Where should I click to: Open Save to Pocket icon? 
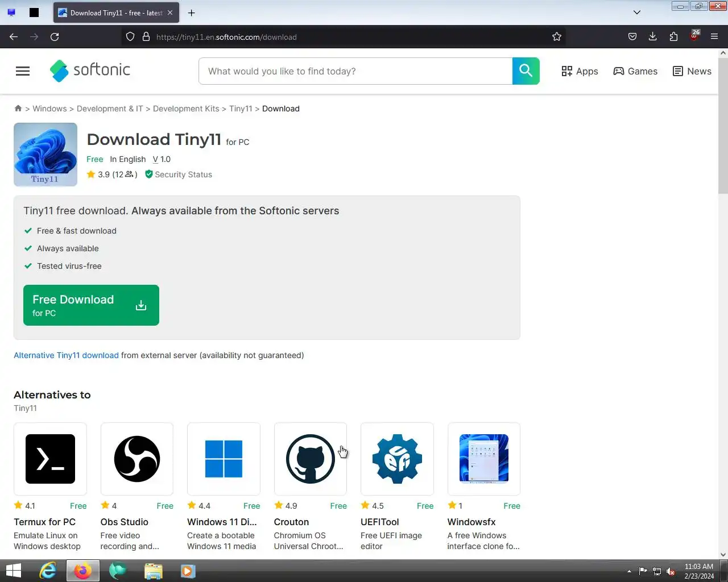pyautogui.click(x=632, y=37)
